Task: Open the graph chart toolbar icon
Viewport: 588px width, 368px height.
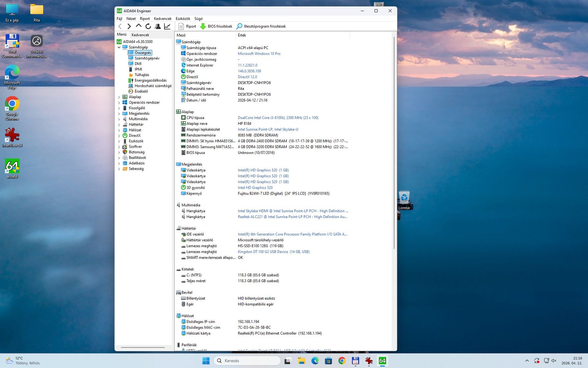Action: click(167, 26)
